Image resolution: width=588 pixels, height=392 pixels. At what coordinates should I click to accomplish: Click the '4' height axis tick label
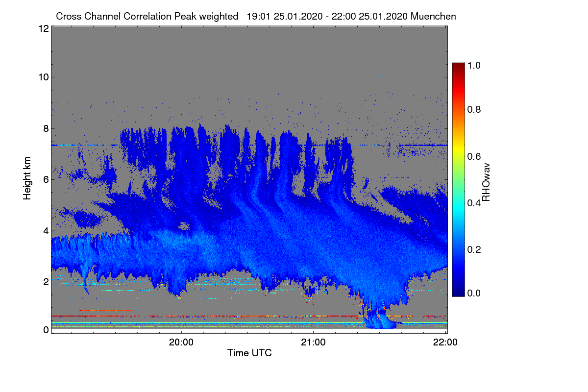click(46, 230)
